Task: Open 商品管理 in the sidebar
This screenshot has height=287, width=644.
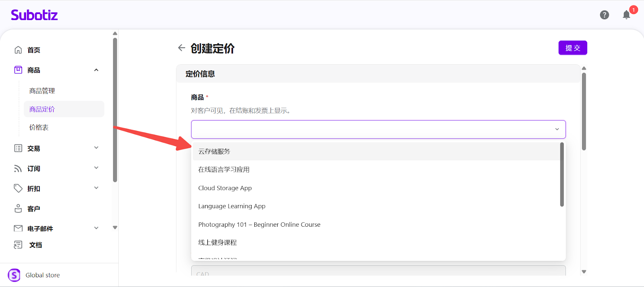Action: (42, 91)
